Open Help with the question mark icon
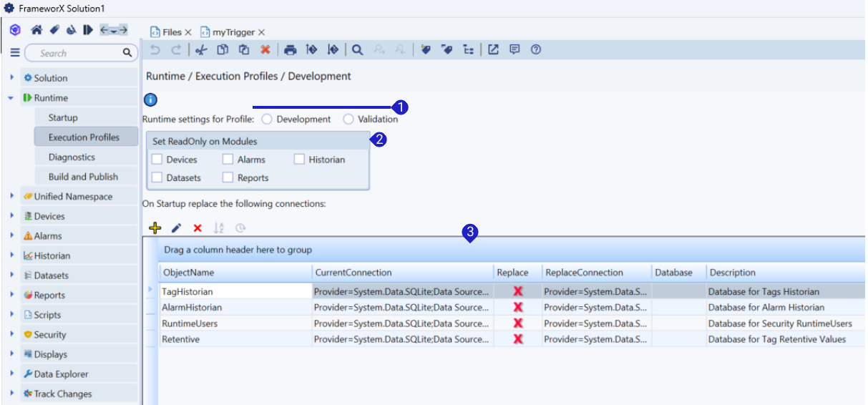The width and height of the screenshot is (868, 405). pos(535,50)
